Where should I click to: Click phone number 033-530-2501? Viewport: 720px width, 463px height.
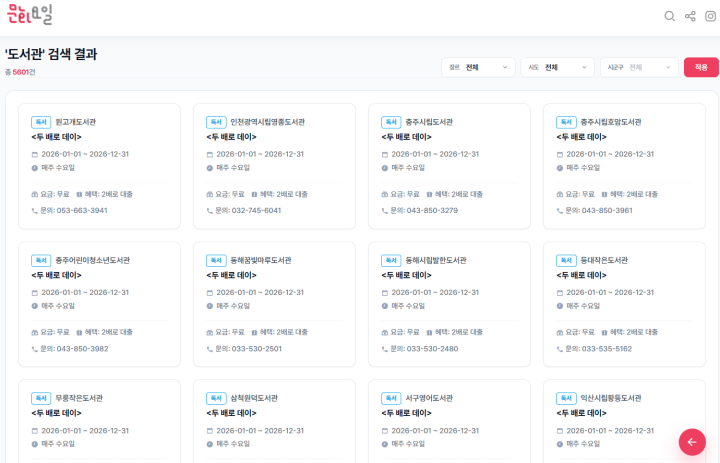pos(257,349)
